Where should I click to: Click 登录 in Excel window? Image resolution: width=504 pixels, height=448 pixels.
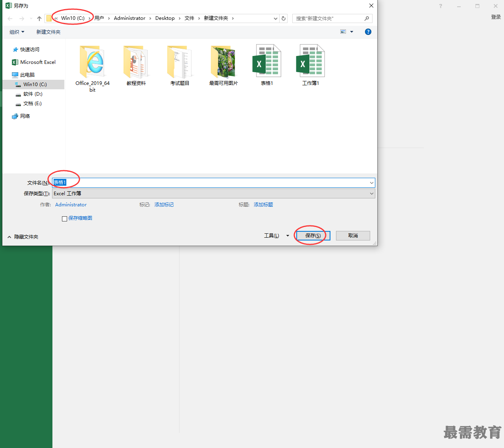[x=496, y=17]
